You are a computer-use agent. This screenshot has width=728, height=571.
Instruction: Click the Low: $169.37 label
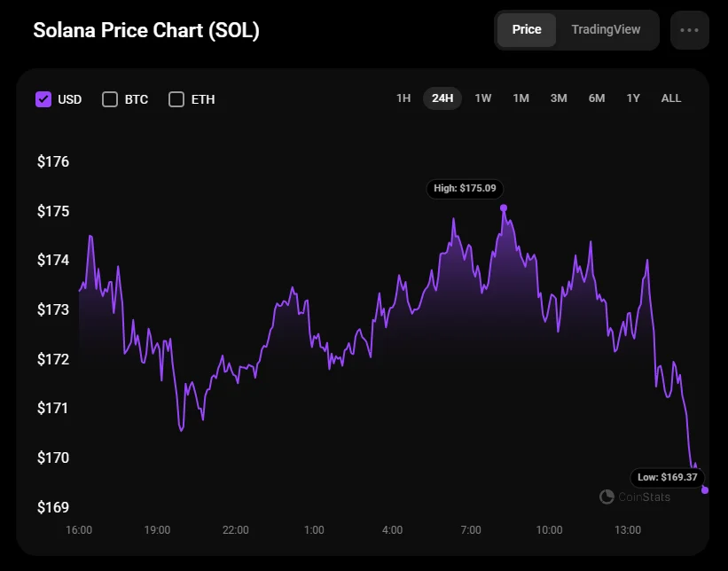click(x=668, y=477)
